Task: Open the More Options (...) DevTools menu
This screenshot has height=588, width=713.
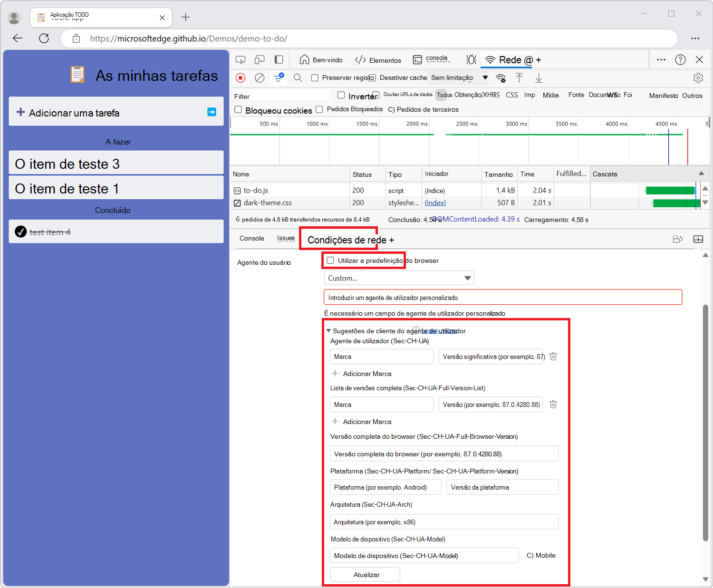Action: click(x=662, y=59)
